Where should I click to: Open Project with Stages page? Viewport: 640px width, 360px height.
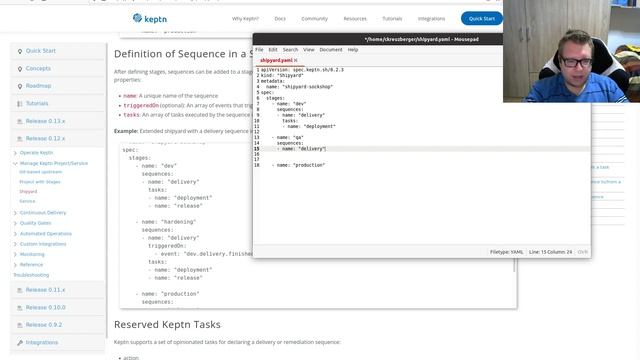40,182
